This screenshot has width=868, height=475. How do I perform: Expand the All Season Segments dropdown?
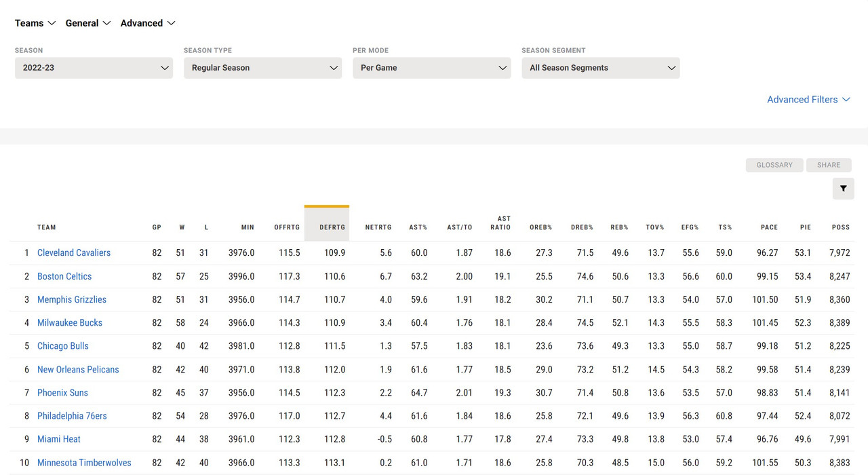(x=600, y=68)
